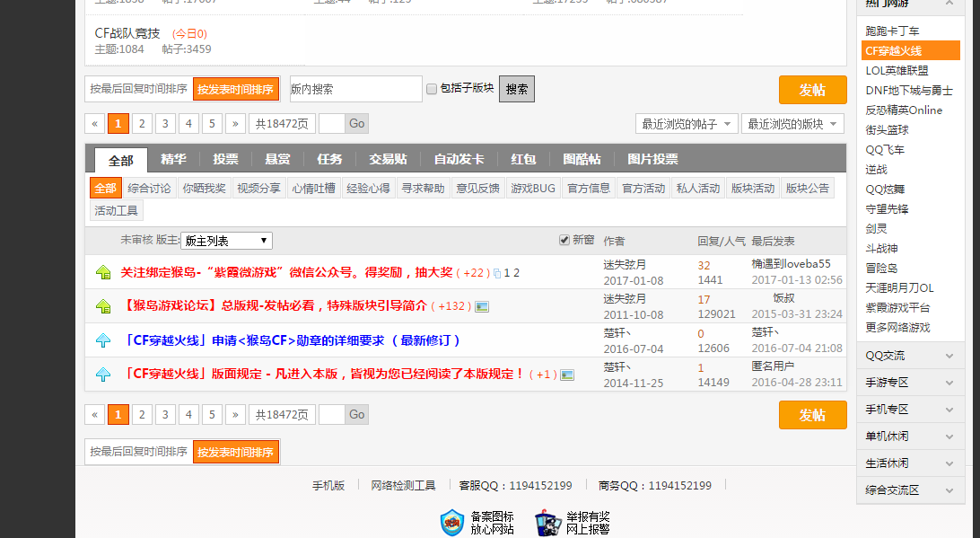
Task: Click the bottom page-number input box
Action: 332,414
